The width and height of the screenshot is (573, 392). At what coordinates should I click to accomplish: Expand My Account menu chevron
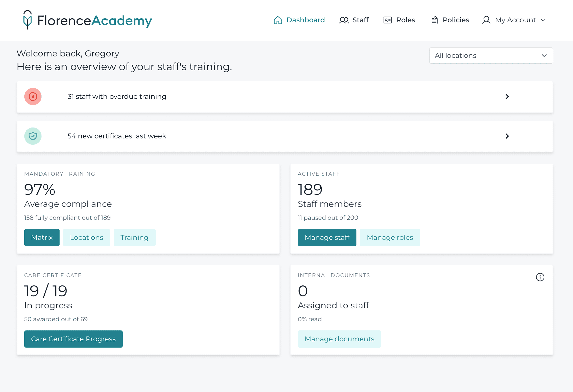543,20
